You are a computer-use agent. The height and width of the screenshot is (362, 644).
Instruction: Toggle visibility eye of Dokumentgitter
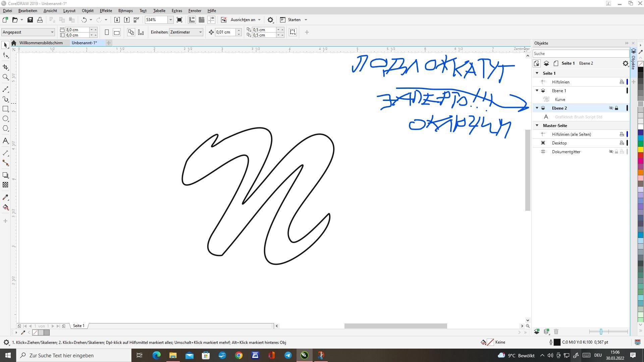(611, 152)
